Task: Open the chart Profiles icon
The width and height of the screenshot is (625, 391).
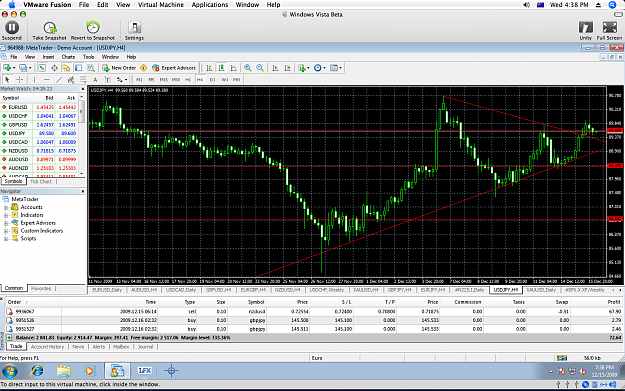Action: click(23, 68)
